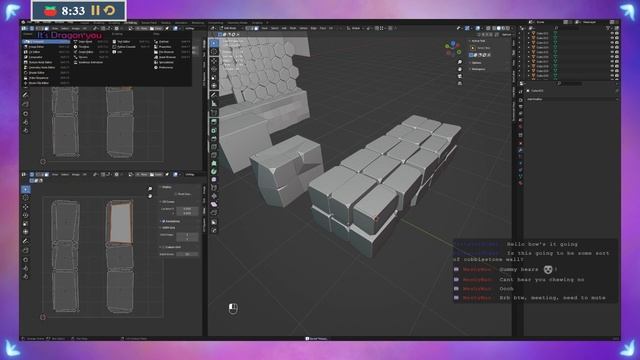This screenshot has height=360, width=640.
Task: Switch to the UV Editing workspace tab
Action: coord(131,23)
